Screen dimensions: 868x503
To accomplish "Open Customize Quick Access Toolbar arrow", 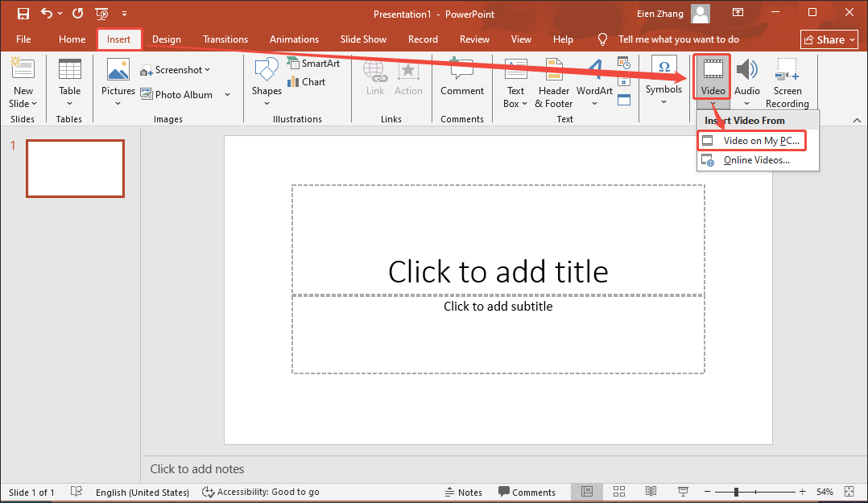I will tap(124, 14).
